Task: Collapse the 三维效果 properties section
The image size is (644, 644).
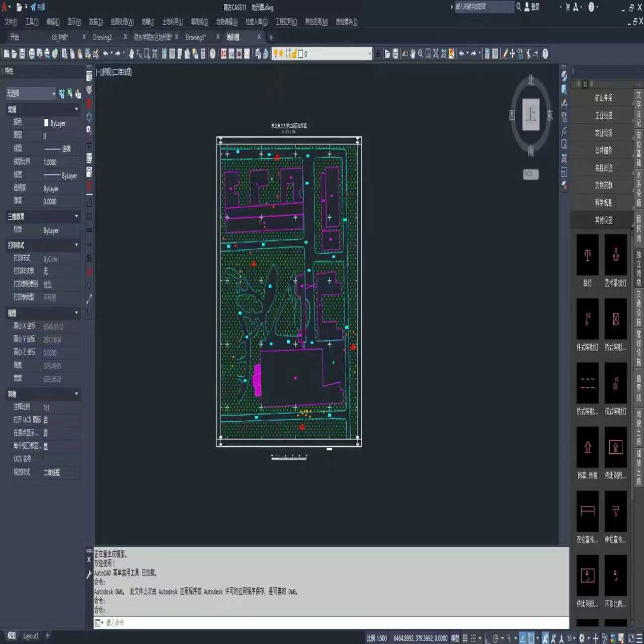Action: pyautogui.click(x=76, y=216)
